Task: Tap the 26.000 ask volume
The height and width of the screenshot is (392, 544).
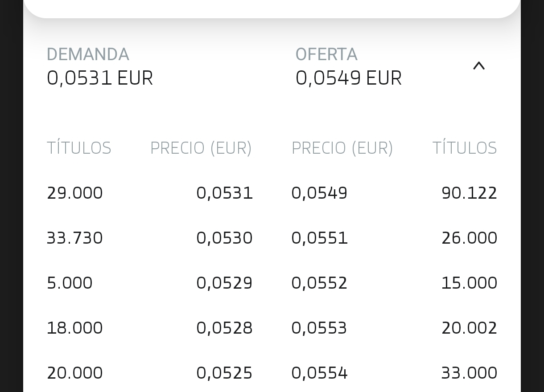Action: (x=469, y=238)
